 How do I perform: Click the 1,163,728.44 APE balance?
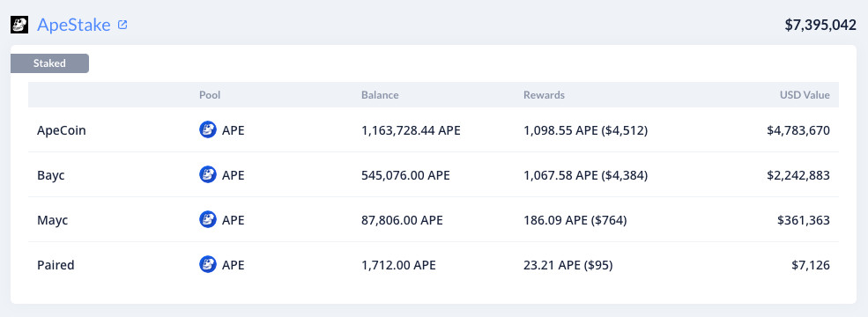(411, 130)
